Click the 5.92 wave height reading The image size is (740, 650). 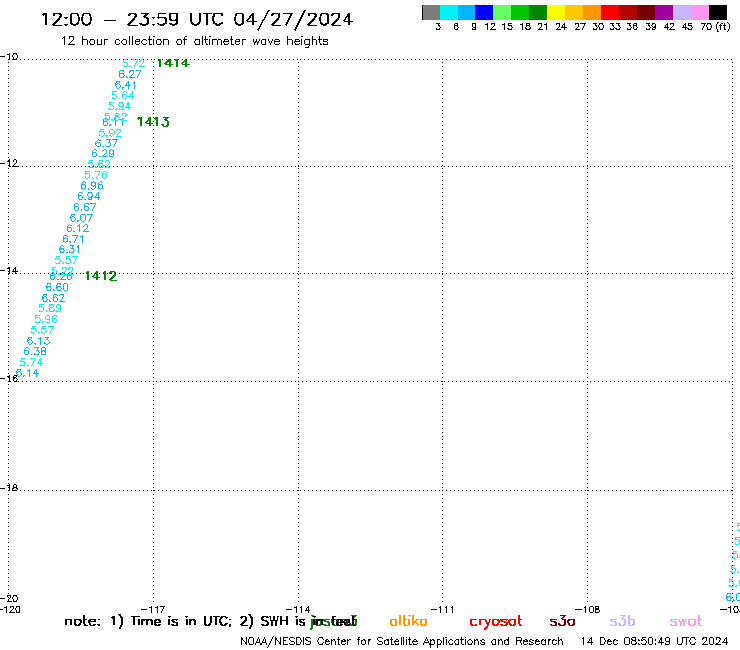(110, 133)
